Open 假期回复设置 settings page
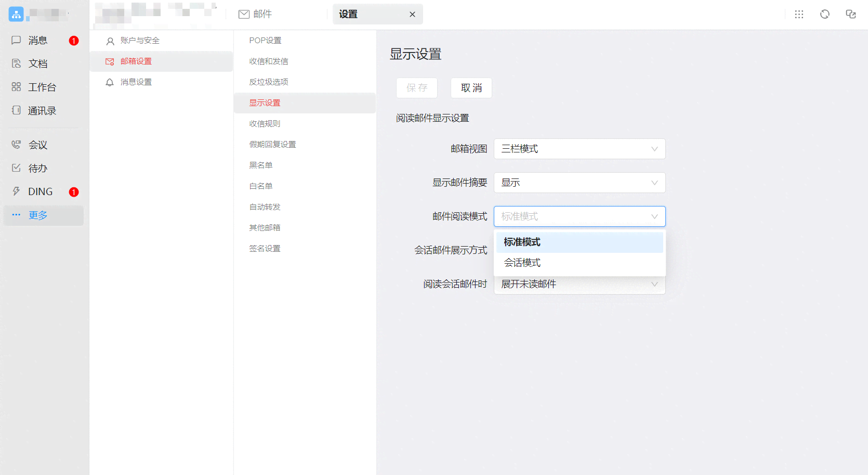The image size is (868, 475). tap(305, 145)
